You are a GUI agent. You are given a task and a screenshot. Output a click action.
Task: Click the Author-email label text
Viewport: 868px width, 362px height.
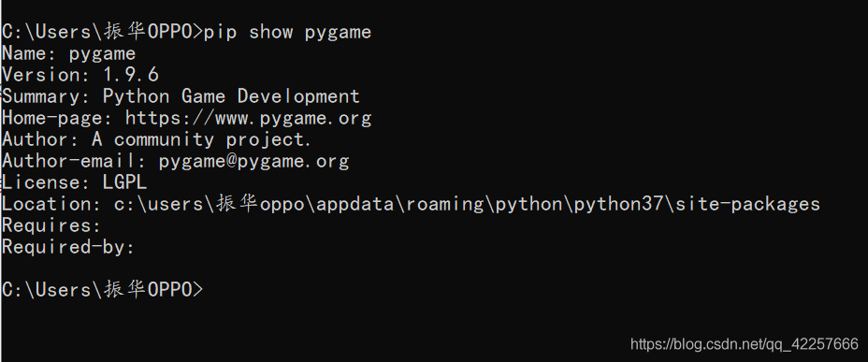pyautogui.click(x=74, y=161)
